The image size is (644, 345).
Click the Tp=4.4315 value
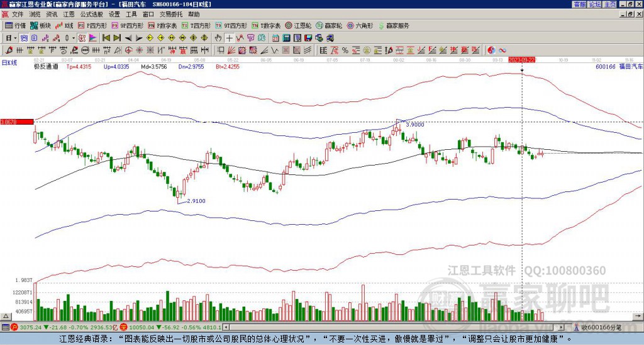tap(79, 67)
